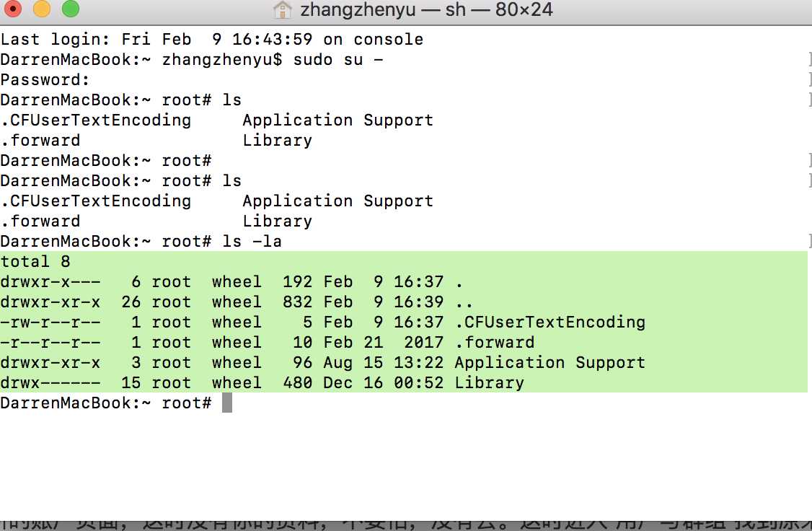This screenshot has height=531, width=812.
Task: Click .CFUserTextEncoding in the highlighted long listing
Action: coord(550,322)
